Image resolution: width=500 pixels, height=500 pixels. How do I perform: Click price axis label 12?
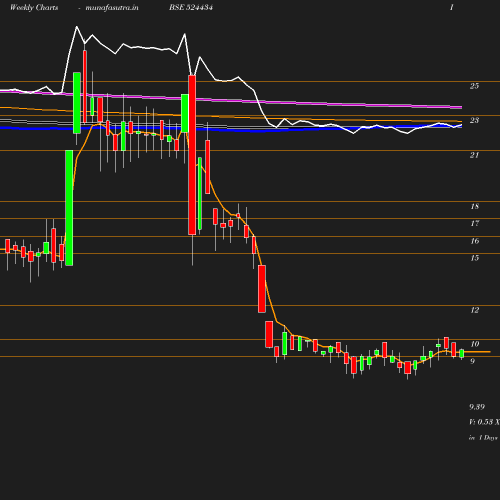click(x=475, y=310)
